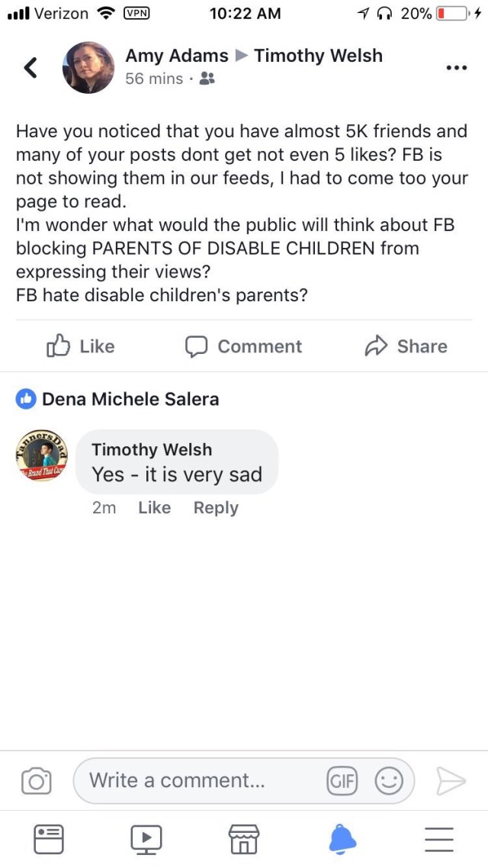Tap the Comment button under post

click(244, 346)
